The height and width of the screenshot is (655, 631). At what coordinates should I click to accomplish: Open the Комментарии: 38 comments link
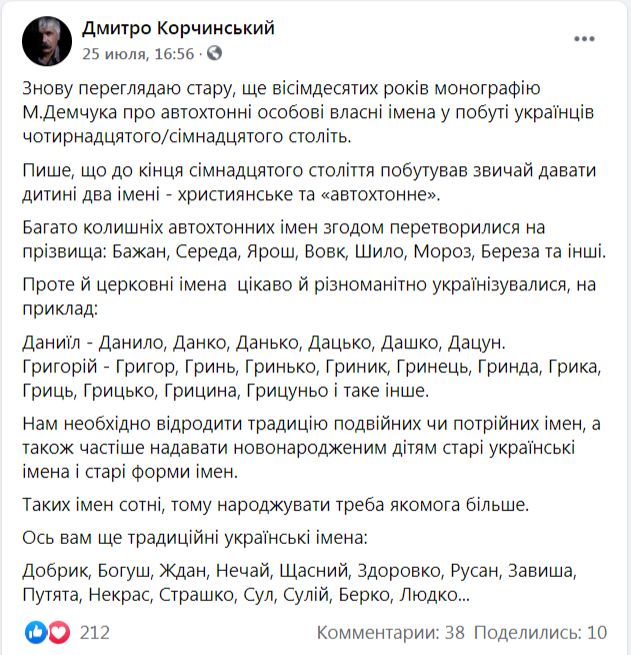click(392, 632)
